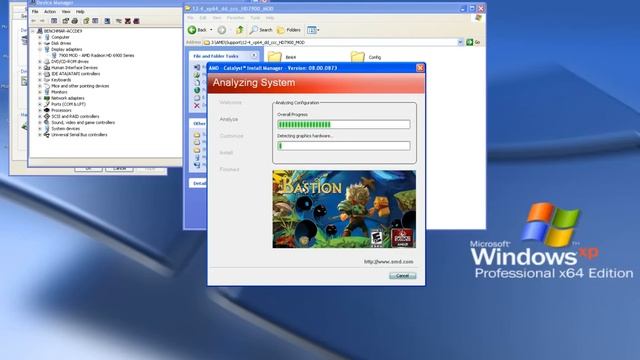Select the Display adapters category
The image size is (640, 360).
click(67, 49)
